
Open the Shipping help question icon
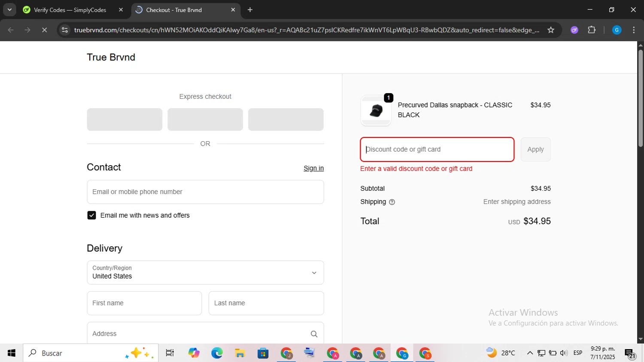tap(392, 202)
